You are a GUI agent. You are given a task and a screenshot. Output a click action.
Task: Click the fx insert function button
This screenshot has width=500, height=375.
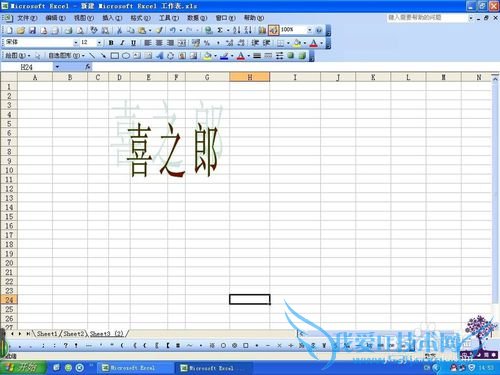[88, 67]
